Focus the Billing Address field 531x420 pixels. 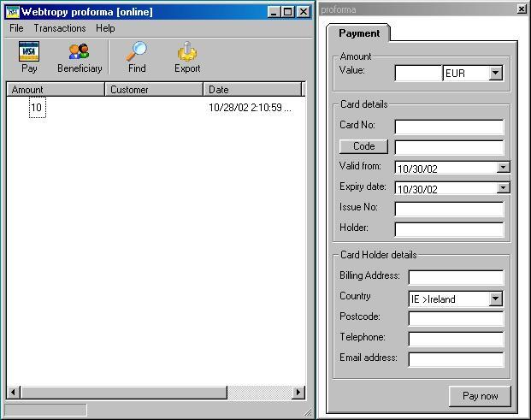(x=456, y=277)
